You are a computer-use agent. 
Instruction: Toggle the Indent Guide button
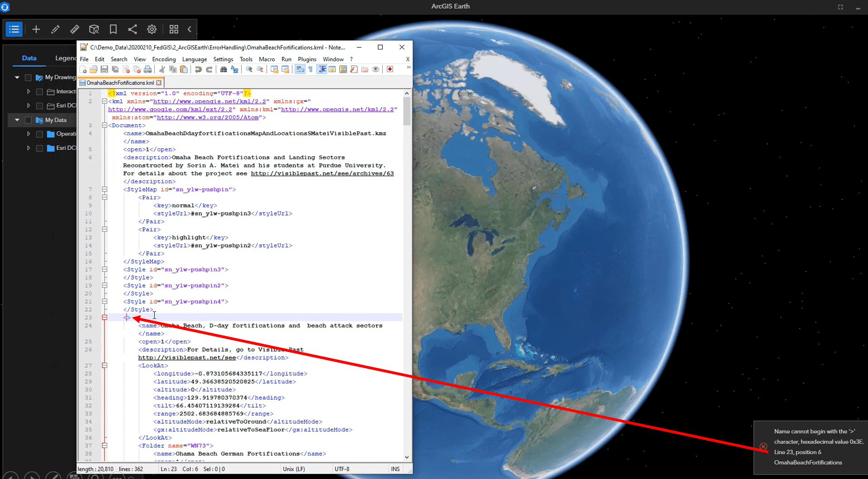[x=322, y=69]
